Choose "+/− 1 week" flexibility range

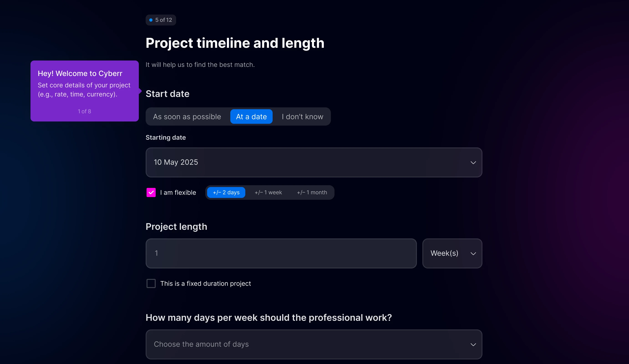coord(268,192)
